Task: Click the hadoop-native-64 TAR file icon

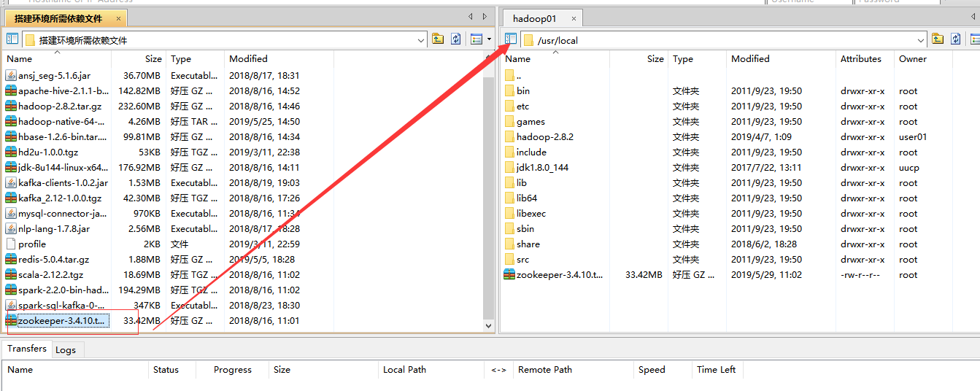Action: tap(11, 121)
